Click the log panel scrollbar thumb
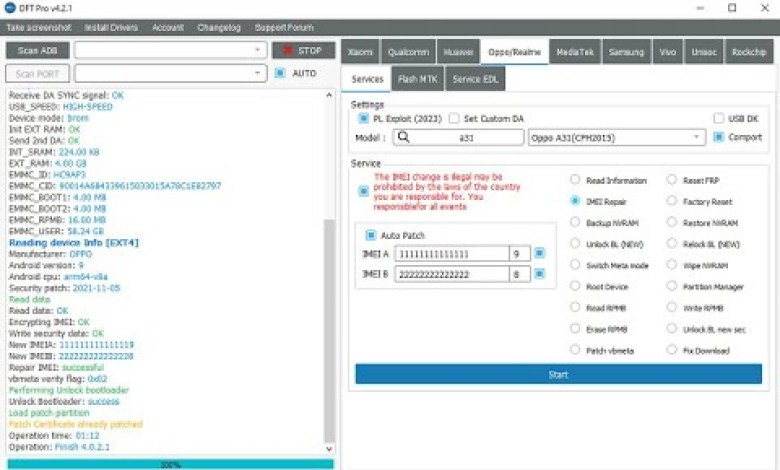This screenshot has height=470, width=780. [329, 331]
